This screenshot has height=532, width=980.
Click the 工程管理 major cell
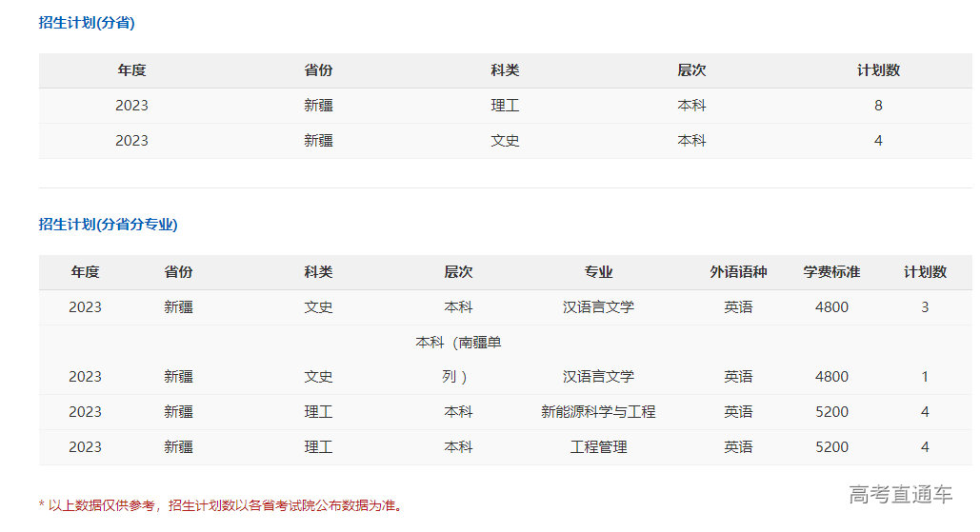click(x=598, y=447)
